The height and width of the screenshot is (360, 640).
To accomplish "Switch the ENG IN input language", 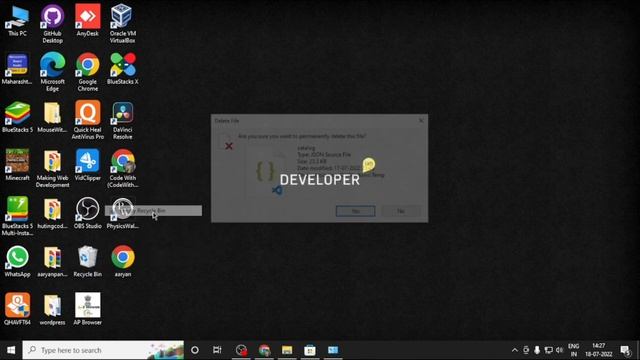I will point(573,350).
